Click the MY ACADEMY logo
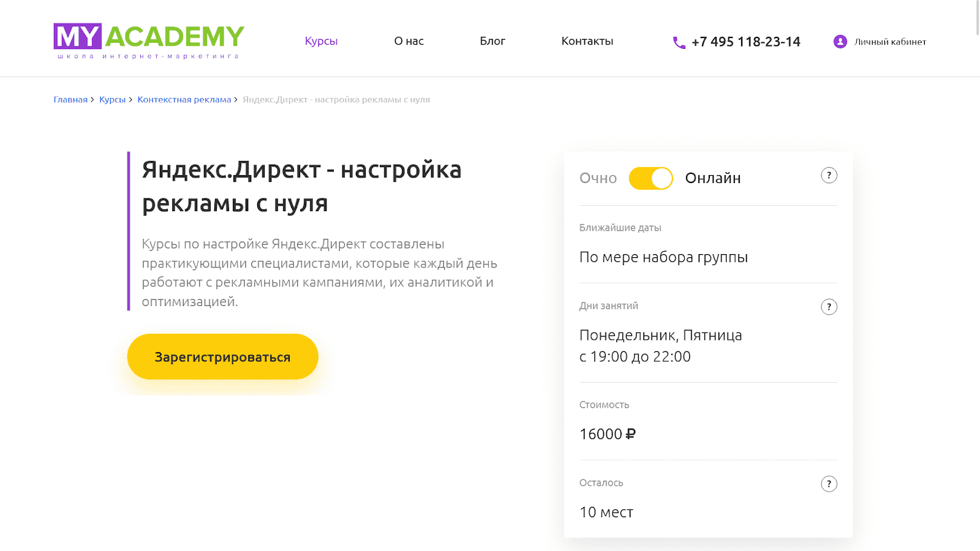The height and width of the screenshot is (551, 980). 149,41
